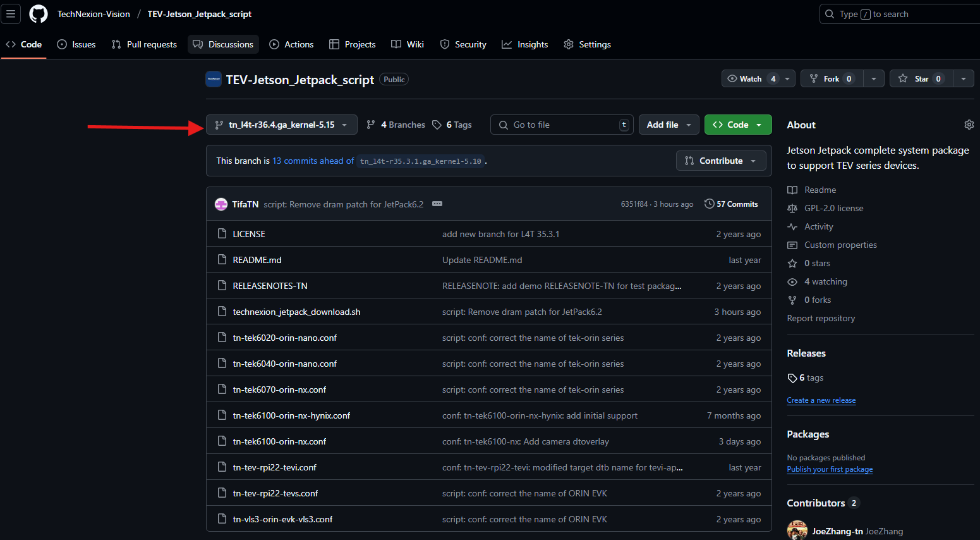The width and height of the screenshot is (980, 540).
Task: Click the 'Go to file' search field
Action: pos(562,125)
